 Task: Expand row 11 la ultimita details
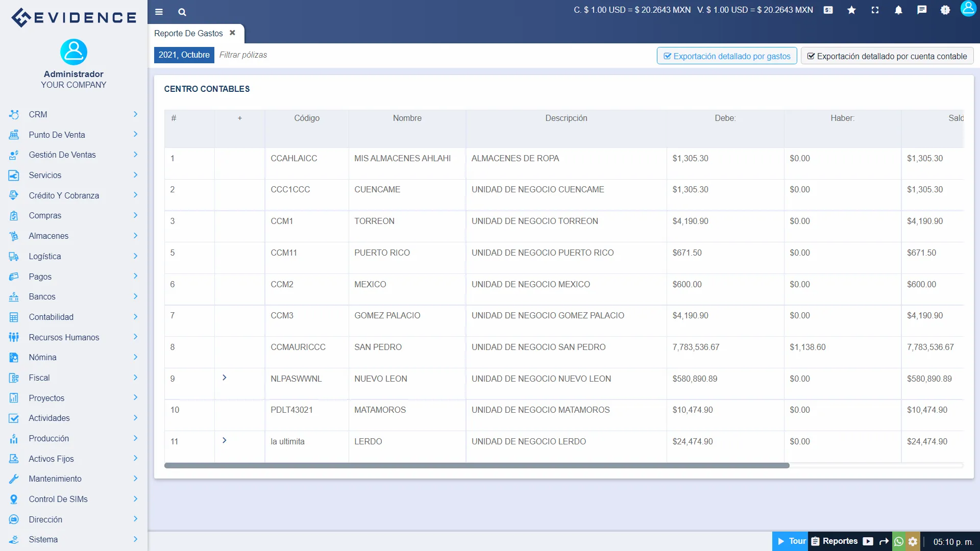pos(224,440)
